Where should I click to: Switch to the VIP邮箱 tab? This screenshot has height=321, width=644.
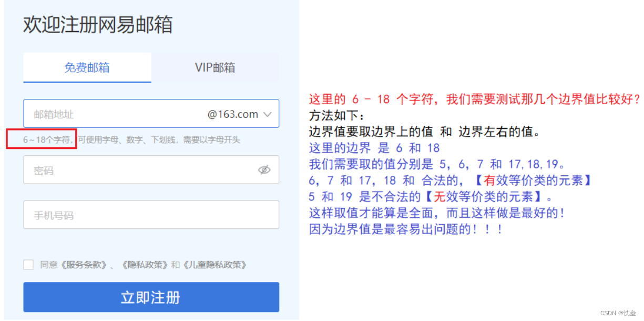click(215, 67)
